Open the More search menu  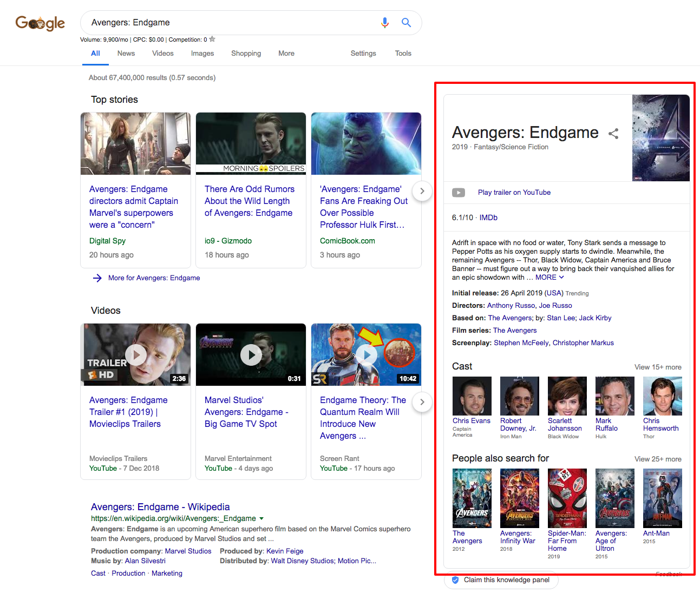tap(286, 54)
